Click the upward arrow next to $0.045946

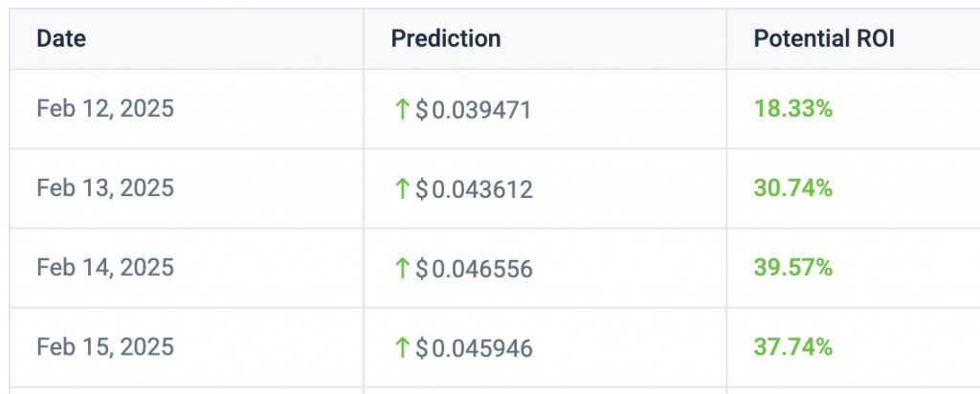[x=402, y=346]
